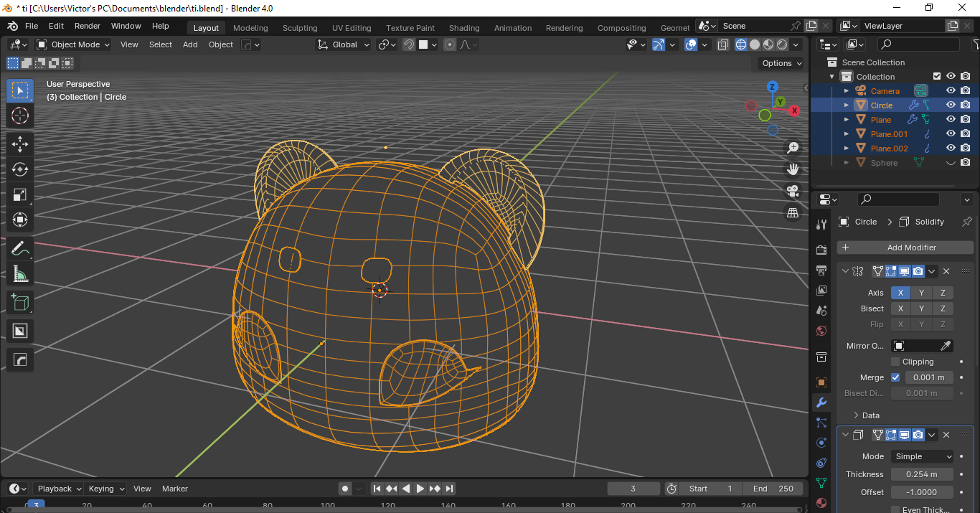Screen dimensions: 980x513
Task: Switch to the Sculpting workspace tab
Action: 300,28
